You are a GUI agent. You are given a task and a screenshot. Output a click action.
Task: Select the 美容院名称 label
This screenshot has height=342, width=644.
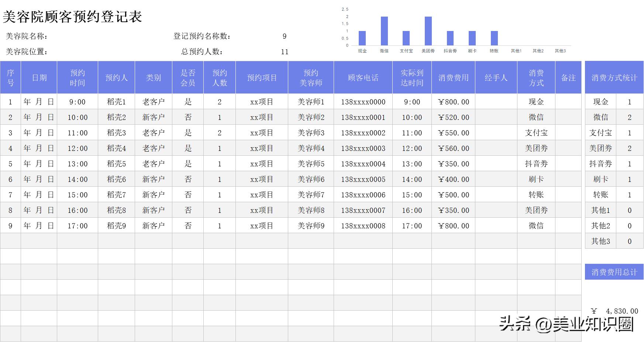coord(27,36)
